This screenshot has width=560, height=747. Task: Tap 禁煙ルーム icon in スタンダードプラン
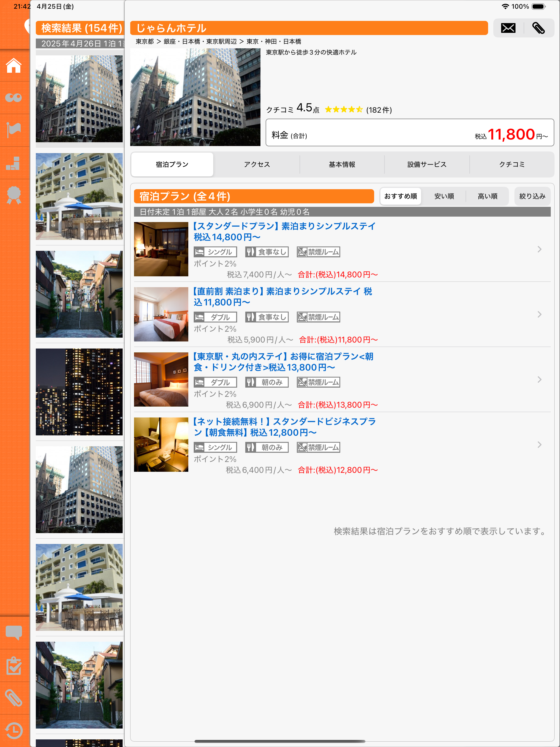[x=318, y=252]
